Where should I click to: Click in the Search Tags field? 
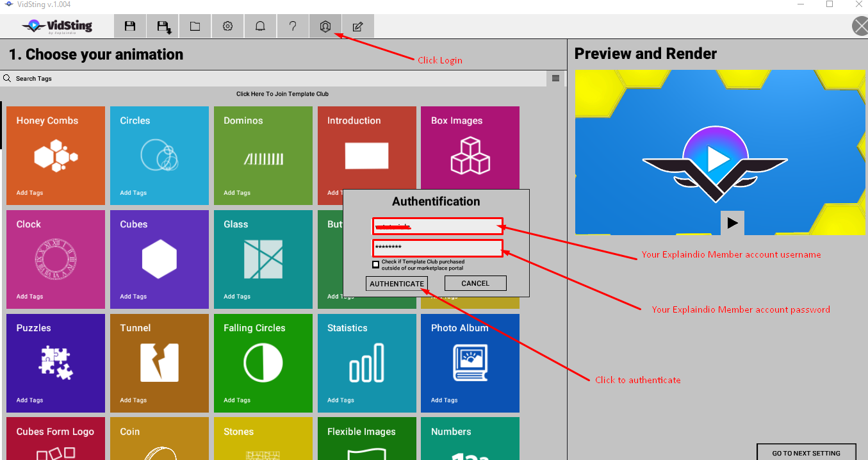click(273, 78)
